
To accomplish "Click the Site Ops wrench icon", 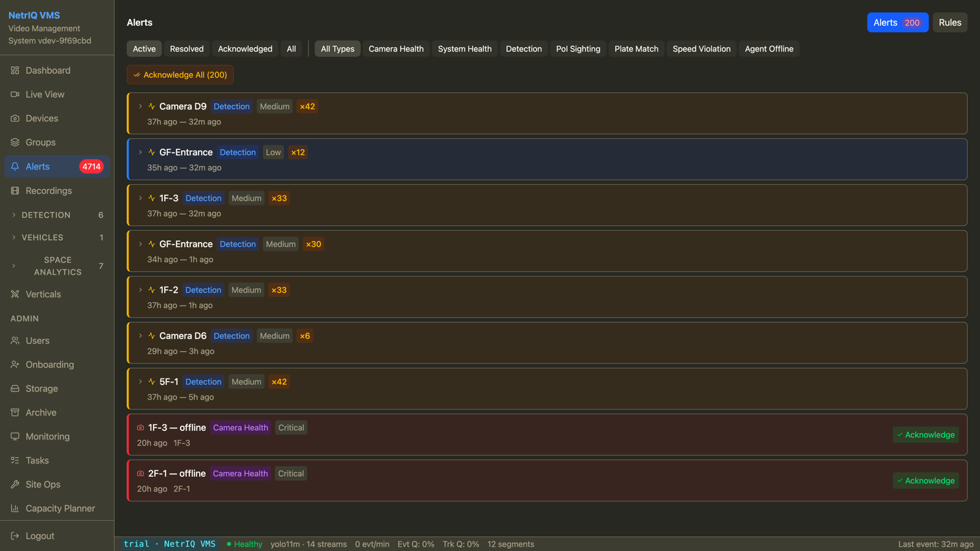I will 15,484.
